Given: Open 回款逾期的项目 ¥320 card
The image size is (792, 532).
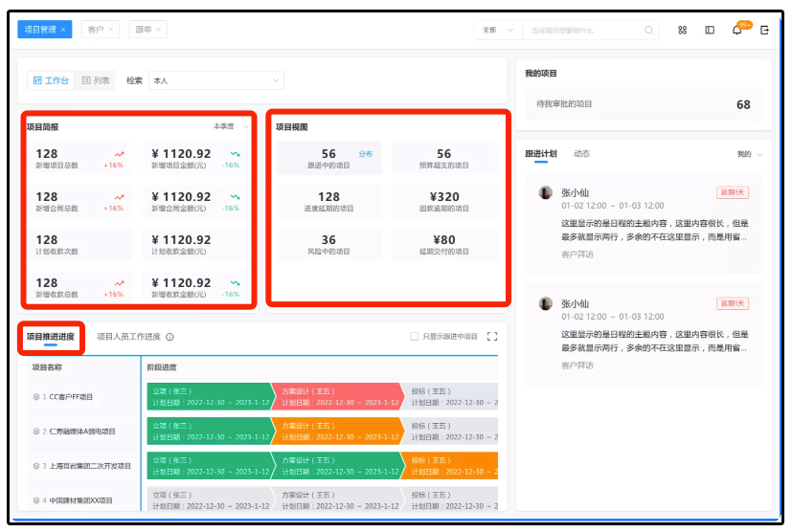Looking at the screenshot, I should tap(444, 201).
